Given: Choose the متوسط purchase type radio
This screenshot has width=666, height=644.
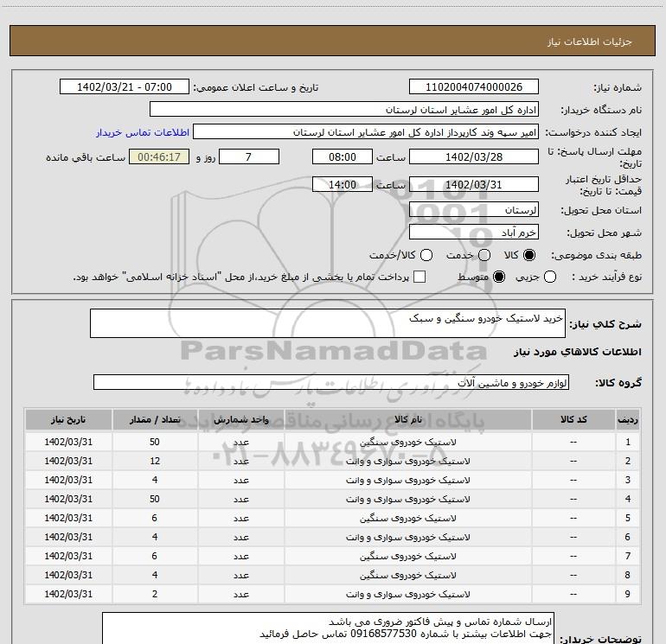Looking at the screenshot, I should point(499,277).
